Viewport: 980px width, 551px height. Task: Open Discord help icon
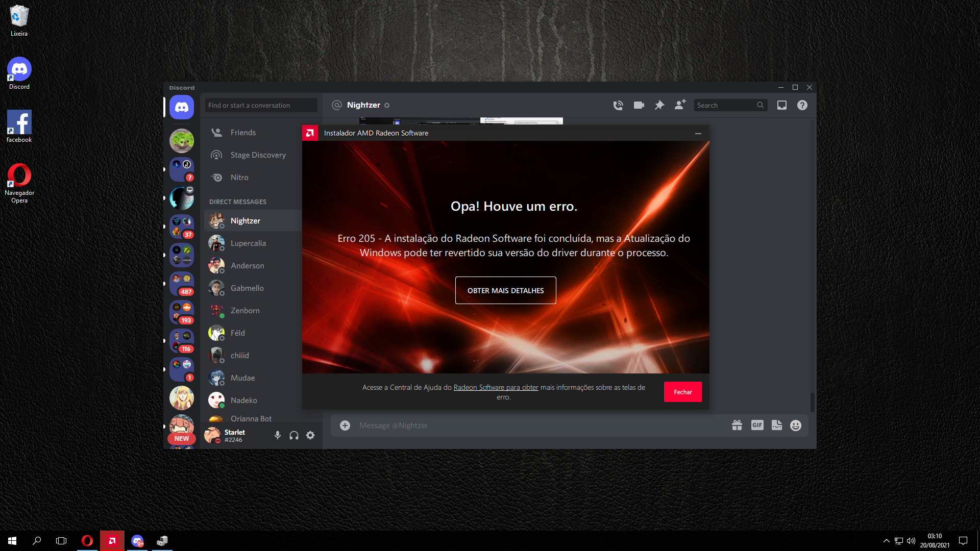802,105
